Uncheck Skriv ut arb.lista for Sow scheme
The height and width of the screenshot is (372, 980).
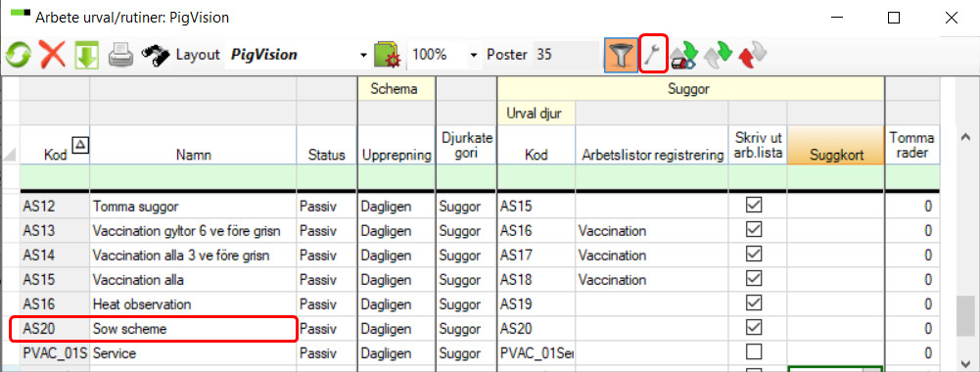[x=754, y=328]
